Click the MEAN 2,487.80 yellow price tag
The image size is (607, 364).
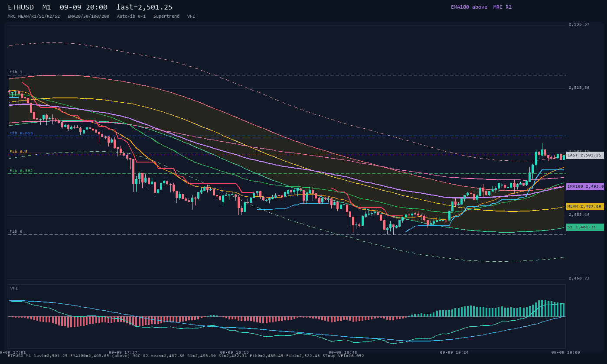point(585,207)
